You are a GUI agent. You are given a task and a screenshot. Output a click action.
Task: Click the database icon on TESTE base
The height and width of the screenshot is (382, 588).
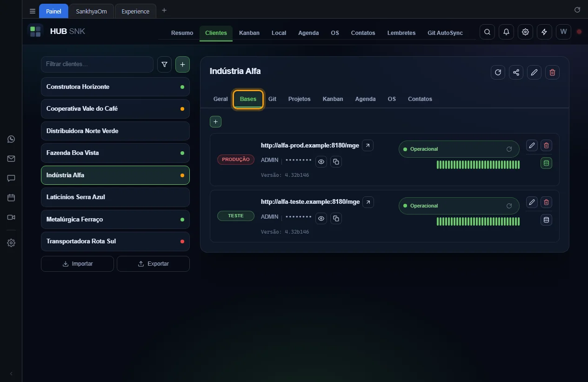(x=546, y=220)
